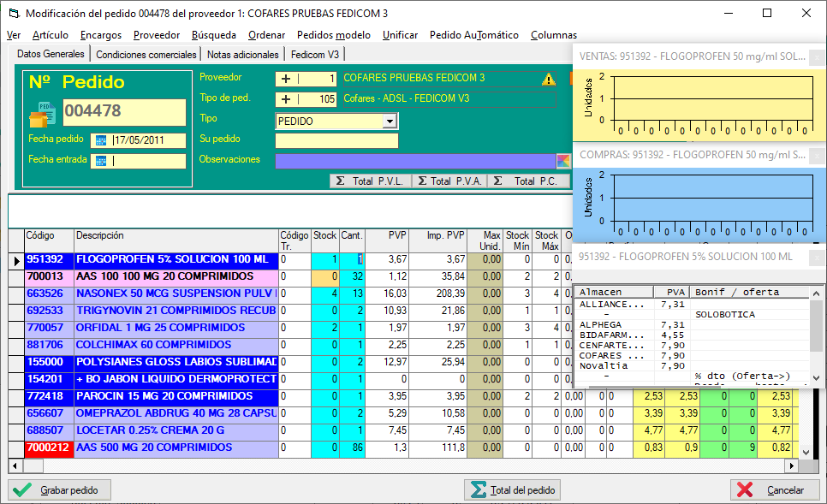The image size is (827, 504).
Task: Close the VENTAS chart panel
Action: 817,57
